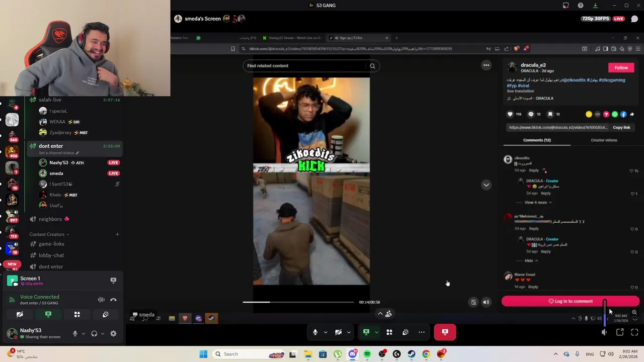
Task: Open TikTok comments bubble icon
Action: click(x=530, y=114)
